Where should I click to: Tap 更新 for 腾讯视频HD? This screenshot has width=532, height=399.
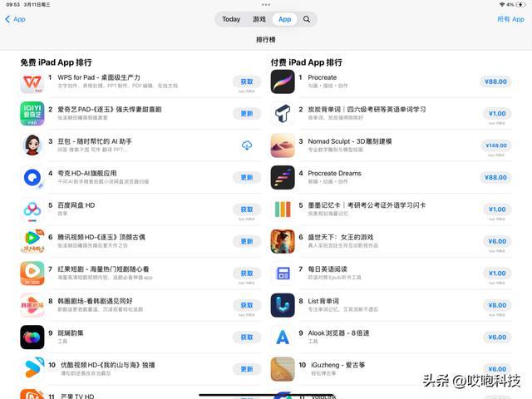247,241
